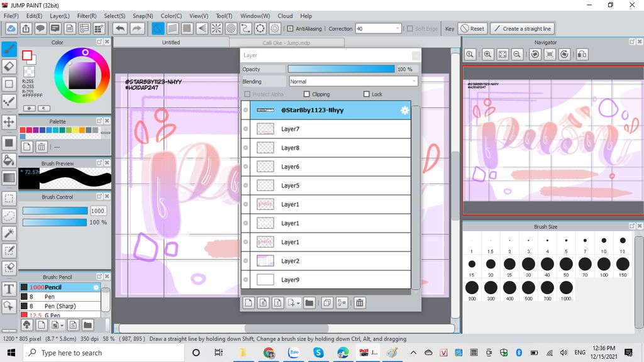Toggle visibility of Layer7
Image resolution: width=644 pixels, height=362 pixels.
(246, 129)
